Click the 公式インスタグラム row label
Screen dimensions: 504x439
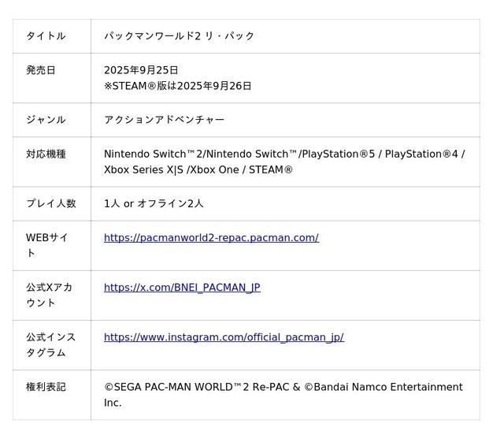pyautogui.click(x=51, y=344)
